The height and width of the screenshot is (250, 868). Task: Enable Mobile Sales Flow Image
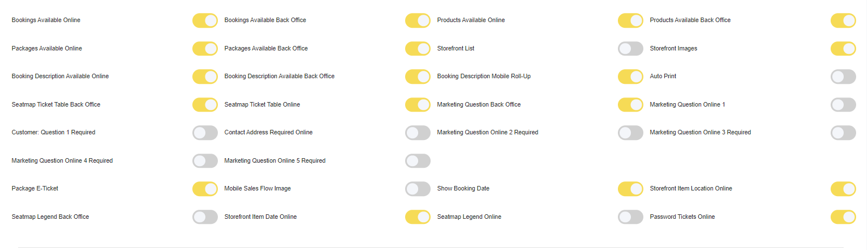(x=418, y=189)
